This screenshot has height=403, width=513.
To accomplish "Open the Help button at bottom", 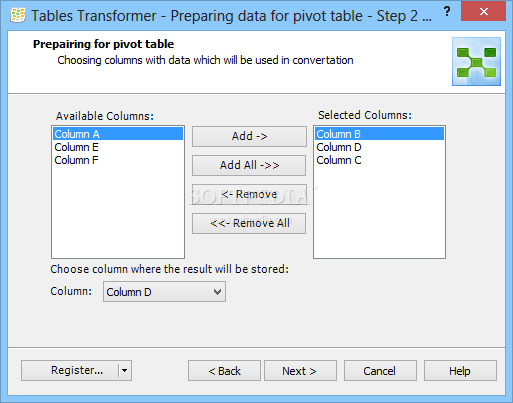I will tap(460, 370).
